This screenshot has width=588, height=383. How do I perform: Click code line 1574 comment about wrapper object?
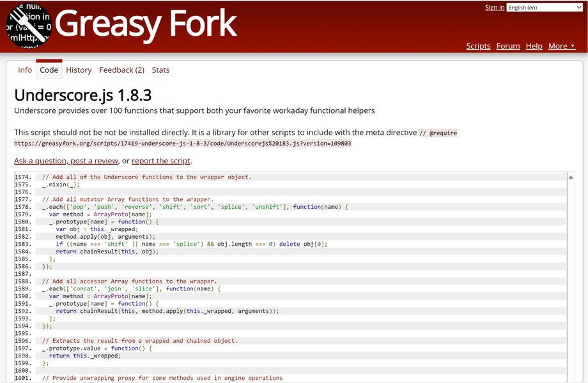(146, 177)
